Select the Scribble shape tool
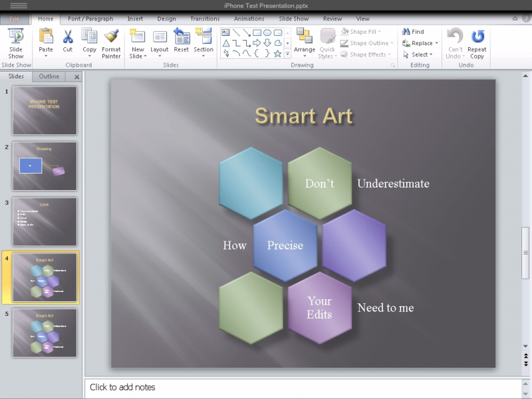This screenshot has height=399, width=532. coord(226,54)
